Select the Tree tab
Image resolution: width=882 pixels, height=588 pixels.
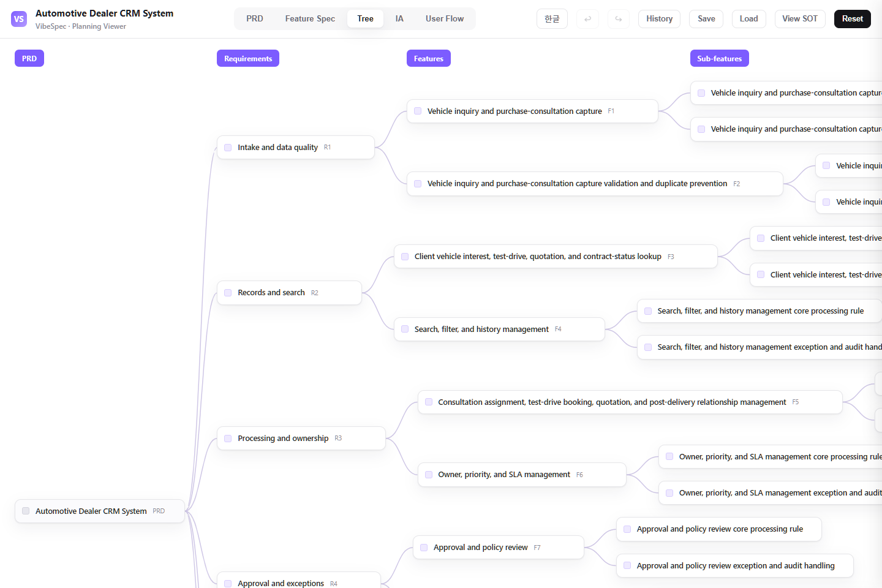[x=366, y=19]
